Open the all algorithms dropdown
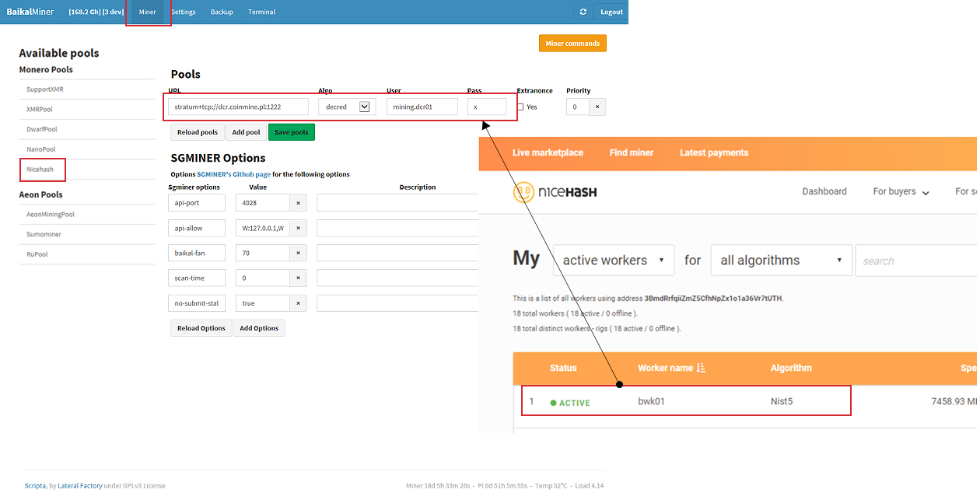The width and height of the screenshot is (980, 500). click(782, 260)
